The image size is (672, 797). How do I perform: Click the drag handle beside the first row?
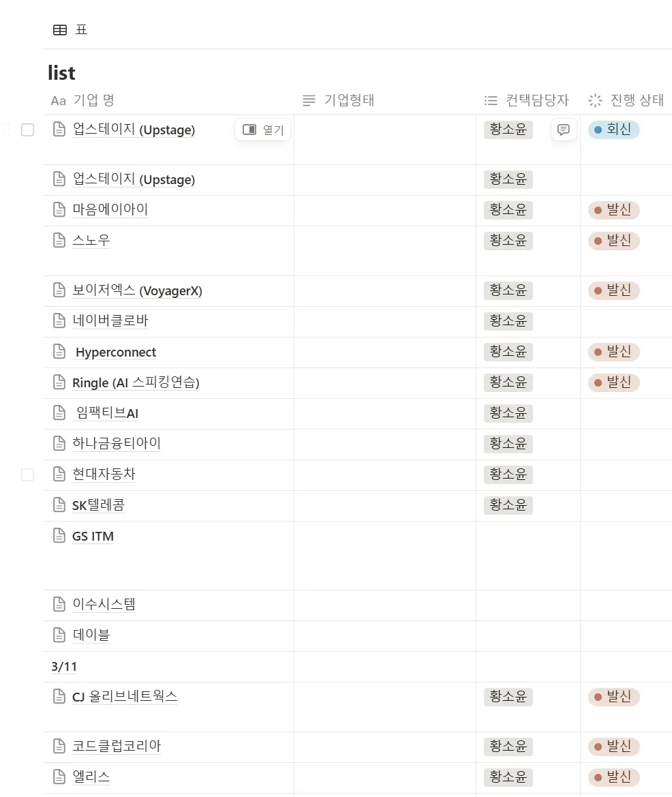tap(6, 130)
